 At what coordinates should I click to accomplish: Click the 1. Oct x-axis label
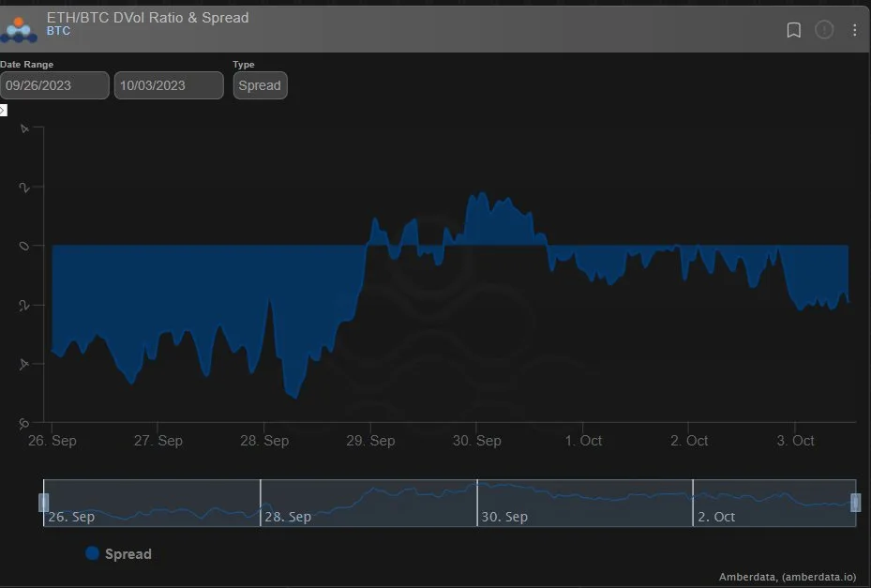(583, 441)
